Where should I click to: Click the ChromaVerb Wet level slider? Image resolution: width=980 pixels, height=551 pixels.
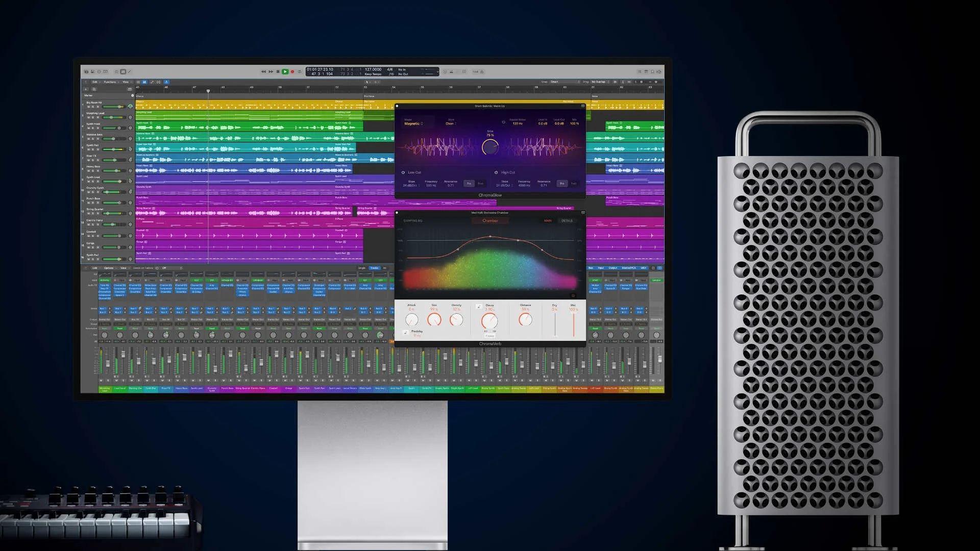(573, 323)
